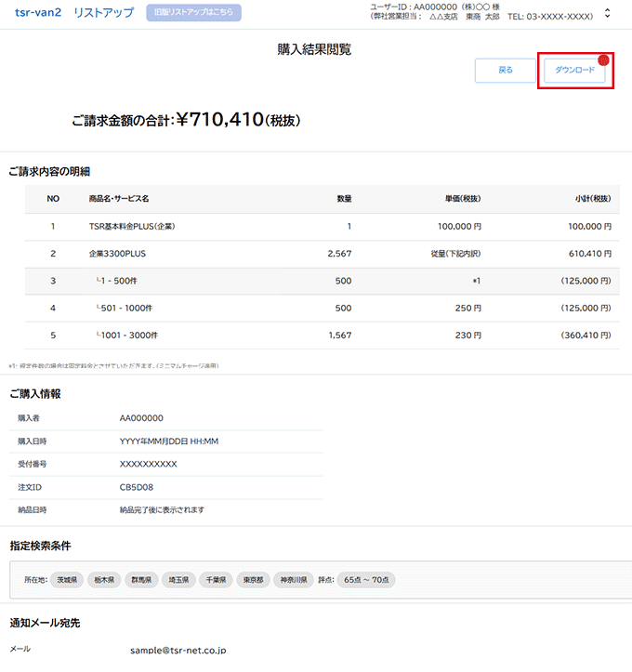Open the 旧版リストアップはこちら button
The height and width of the screenshot is (672, 632).
click(193, 13)
